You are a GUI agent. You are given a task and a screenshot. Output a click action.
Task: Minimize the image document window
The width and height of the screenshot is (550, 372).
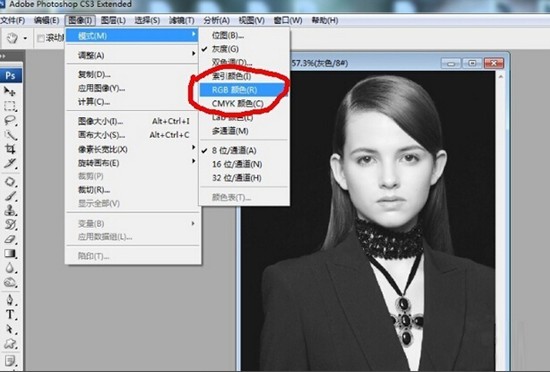[x=451, y=63]
